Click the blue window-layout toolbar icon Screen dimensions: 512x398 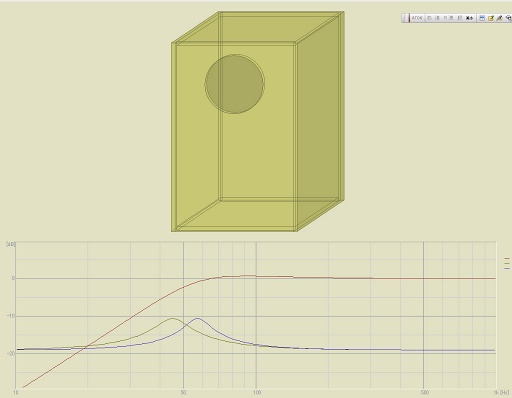pyautogui.click(x=482, y=18)
